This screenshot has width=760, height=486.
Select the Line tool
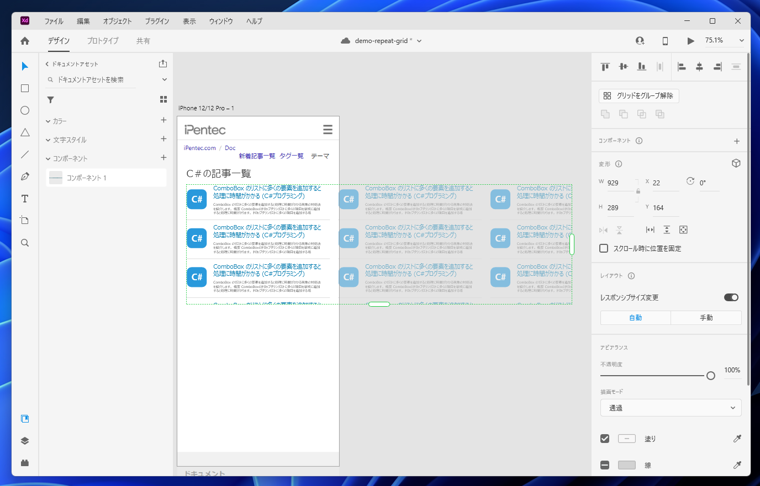tap(25, 155)
